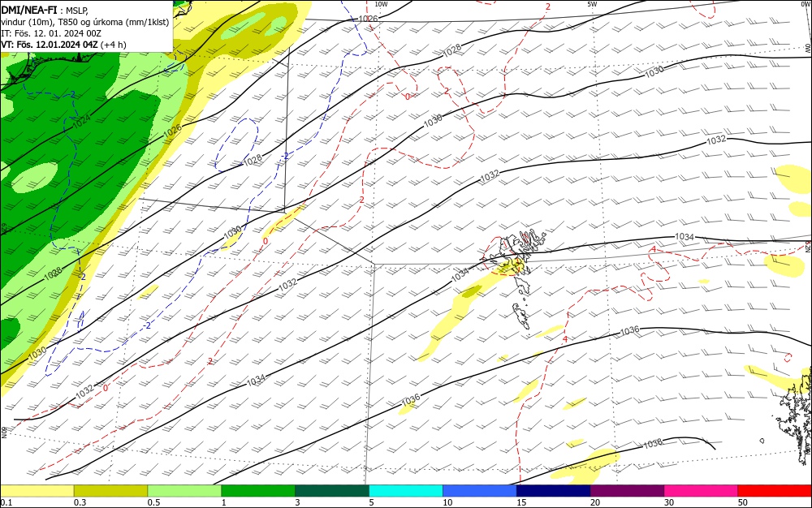This screenshot has height=508, width=812.
Task: Click the "1038" isobar label
Action: point(653,443)
